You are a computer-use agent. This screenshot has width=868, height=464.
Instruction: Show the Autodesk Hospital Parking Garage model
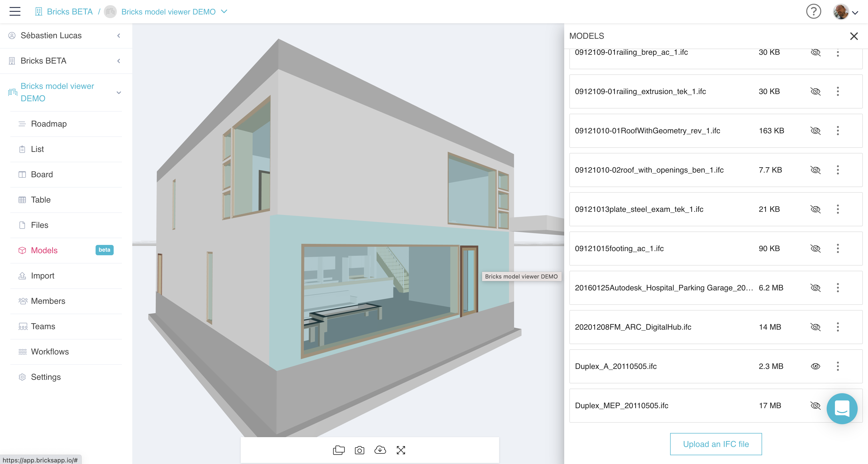(816, 288)
